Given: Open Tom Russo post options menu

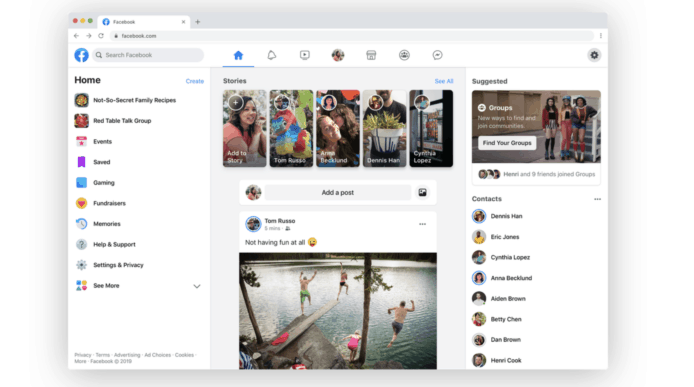Looking at the screenshot, I should (x=422, y=224).
